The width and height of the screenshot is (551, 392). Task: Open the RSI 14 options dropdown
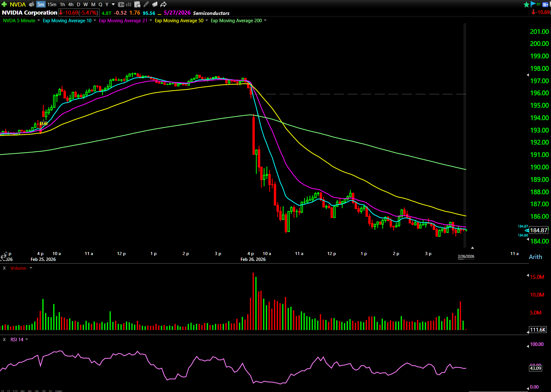(27, 340)
